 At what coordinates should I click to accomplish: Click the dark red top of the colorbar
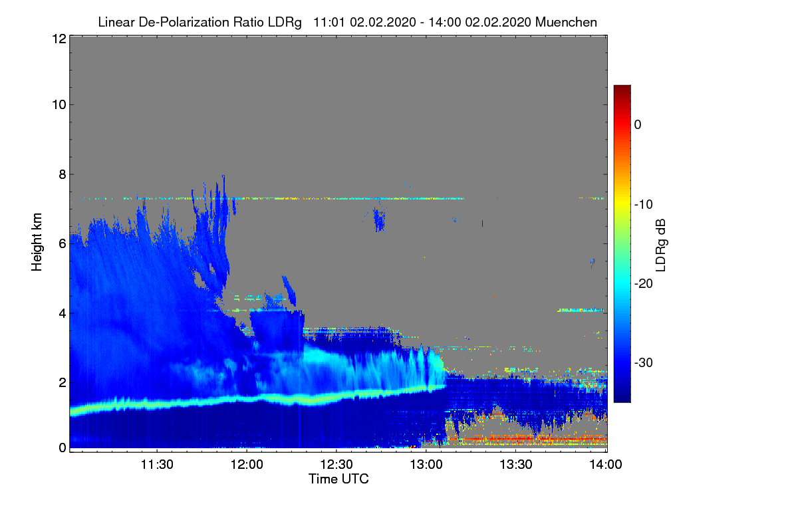coord(622,91)
